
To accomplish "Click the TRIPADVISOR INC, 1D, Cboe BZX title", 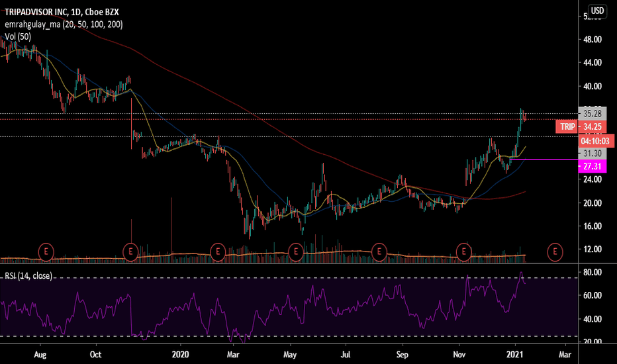I will (62, 12).
